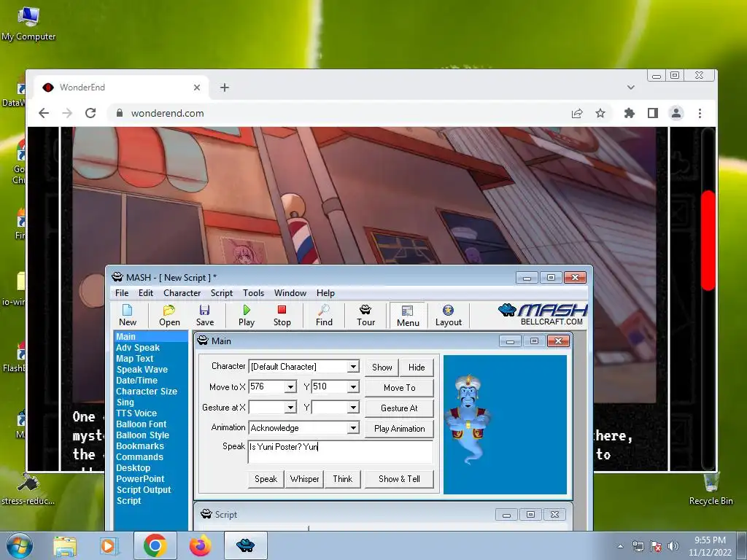Click inside the Speak text field
The image size is (747, 560).
coord(340,451)
